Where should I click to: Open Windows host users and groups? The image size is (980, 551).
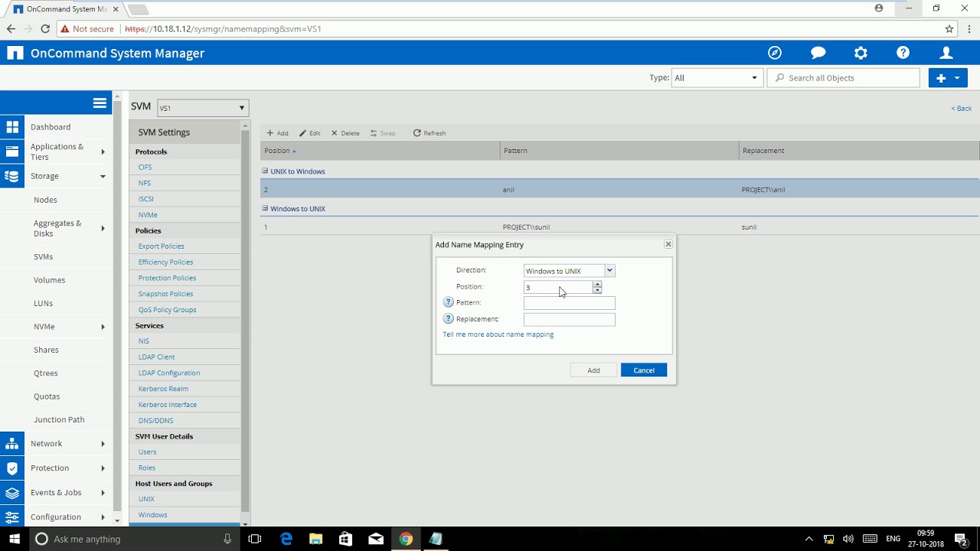pos(152,515)
